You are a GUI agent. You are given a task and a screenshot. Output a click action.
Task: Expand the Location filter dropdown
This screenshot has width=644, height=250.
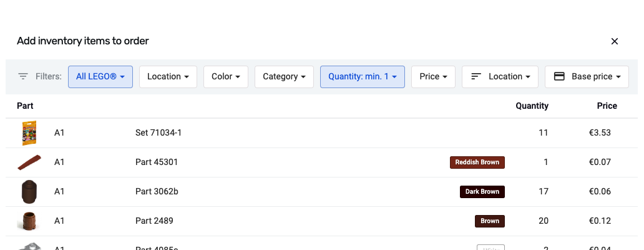pyautogui.click(x=168, y=76)
